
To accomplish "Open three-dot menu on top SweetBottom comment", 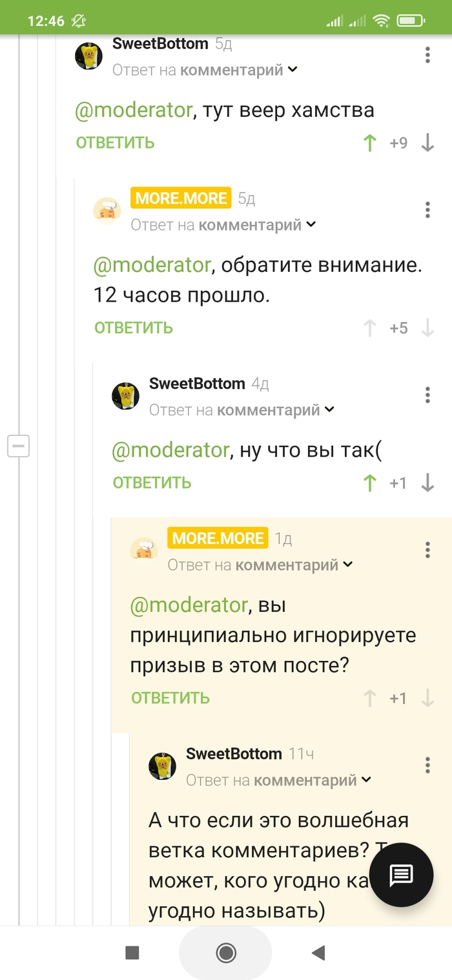I will click(427, 55).
